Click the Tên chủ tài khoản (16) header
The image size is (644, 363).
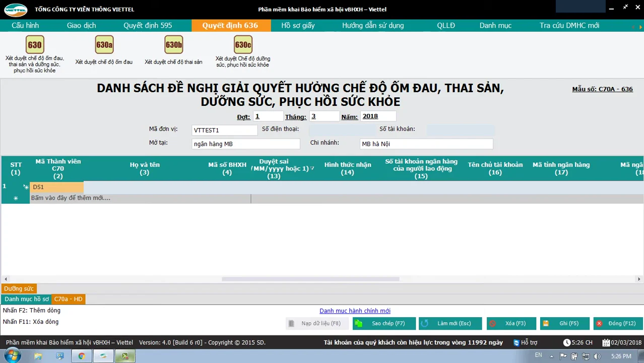click(x=495, y=168)
